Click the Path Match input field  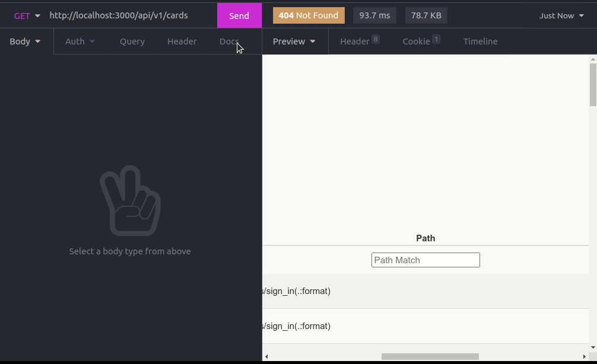[425, 260]
